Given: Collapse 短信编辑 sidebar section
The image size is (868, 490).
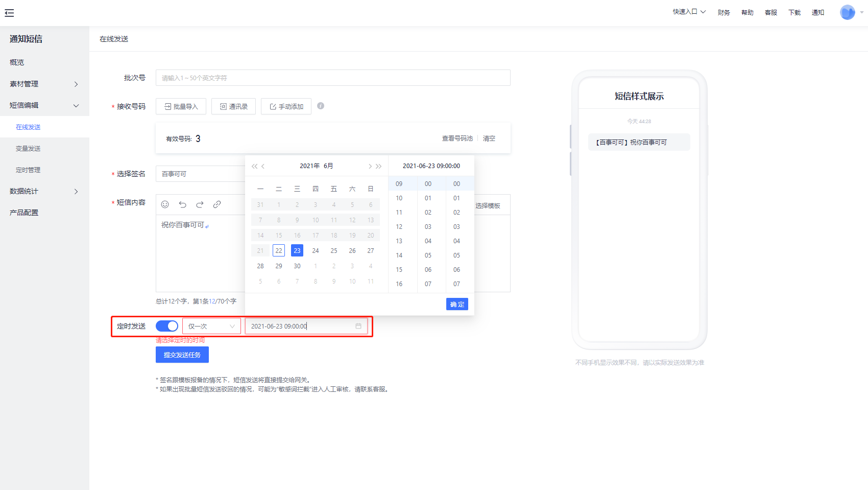Looking at the screenshot, I should 44,105.
